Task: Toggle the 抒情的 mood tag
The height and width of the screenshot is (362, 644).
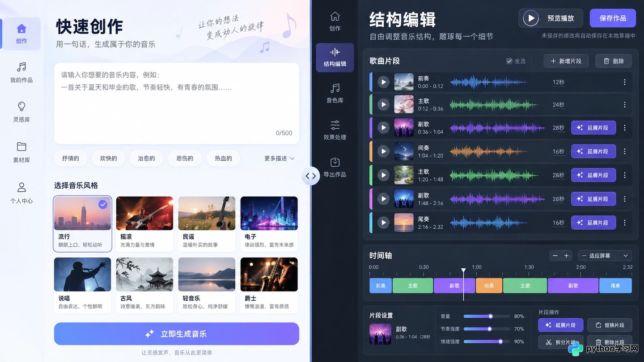Action: point(71,158)
